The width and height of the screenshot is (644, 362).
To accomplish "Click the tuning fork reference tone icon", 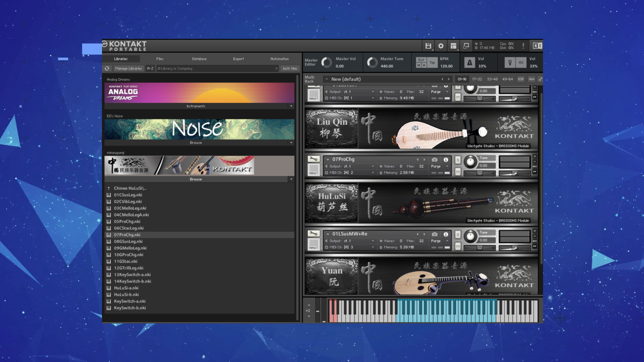I will point(510,62).
